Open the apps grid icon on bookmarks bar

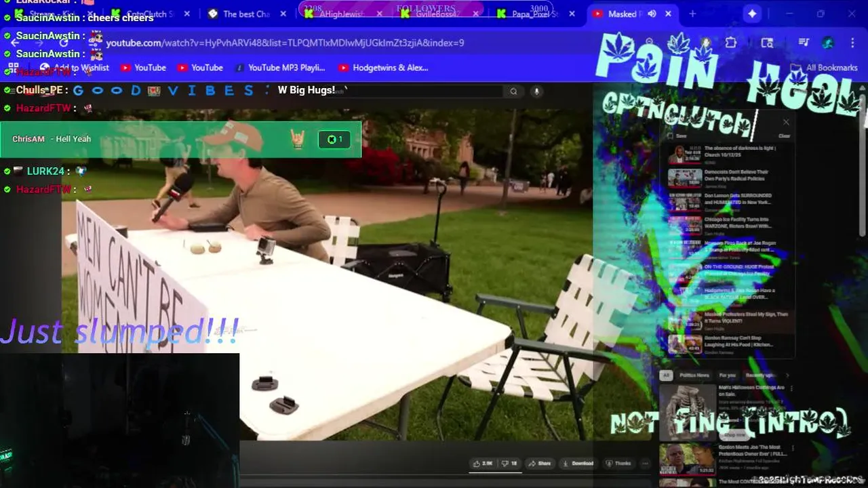click(13, 68)
